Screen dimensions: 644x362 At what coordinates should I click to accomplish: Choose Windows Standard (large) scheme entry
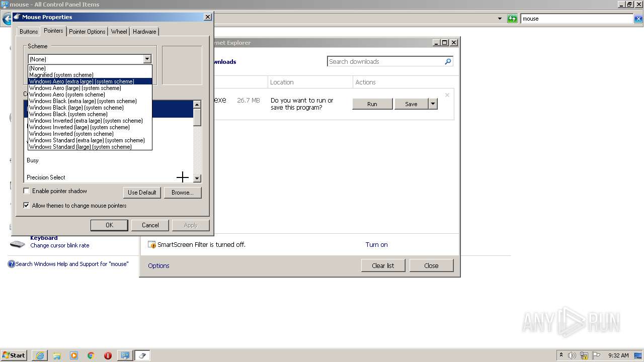click(90, 147)
